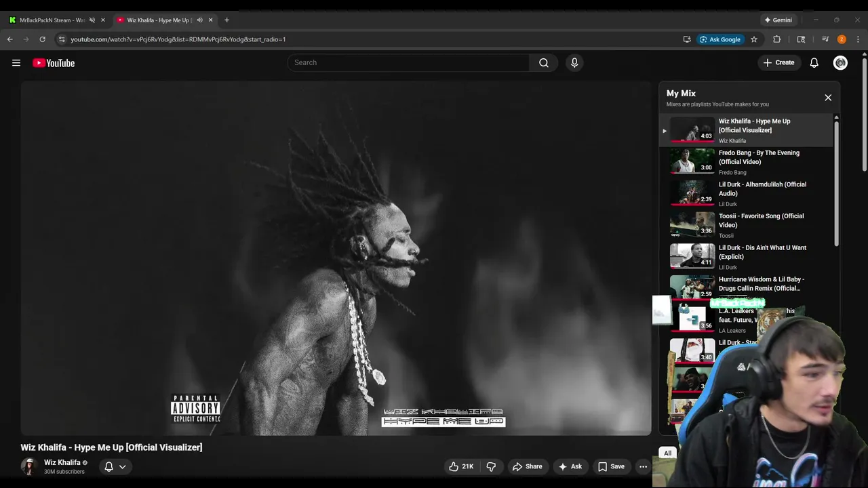Focus the YouTube search field
868x488 pixels.
pyautogui.click(x=408, y=63)
